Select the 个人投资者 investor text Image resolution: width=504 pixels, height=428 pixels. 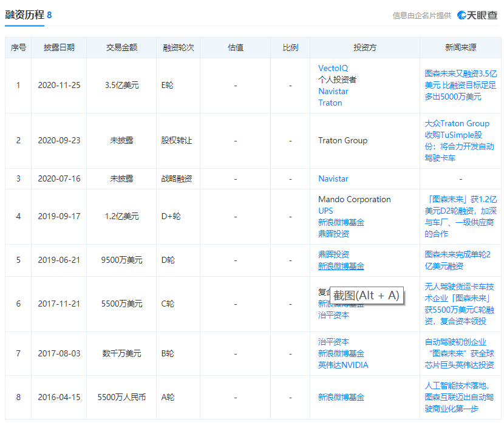tap(338, 80)
